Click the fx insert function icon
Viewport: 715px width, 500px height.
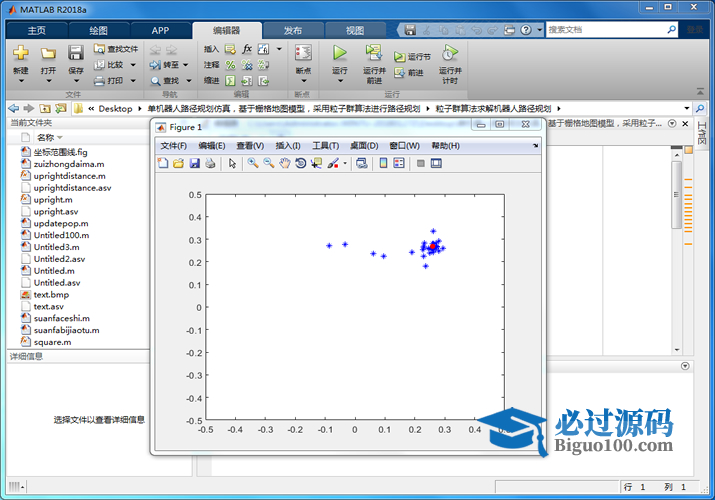[247, 49]
